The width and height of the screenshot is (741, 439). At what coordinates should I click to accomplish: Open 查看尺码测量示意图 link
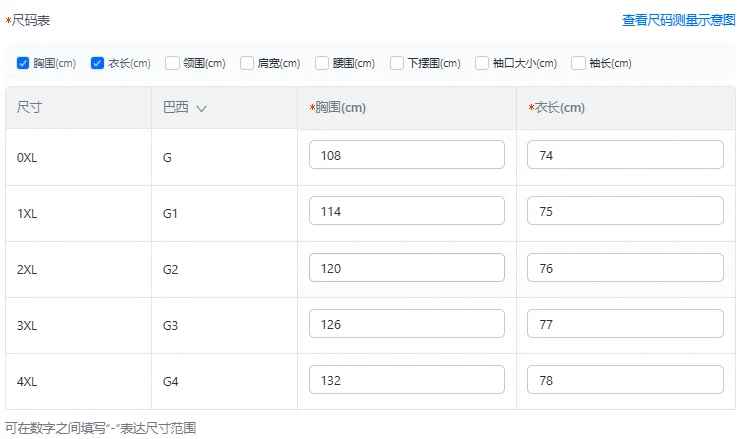click(x=679, y=20)
